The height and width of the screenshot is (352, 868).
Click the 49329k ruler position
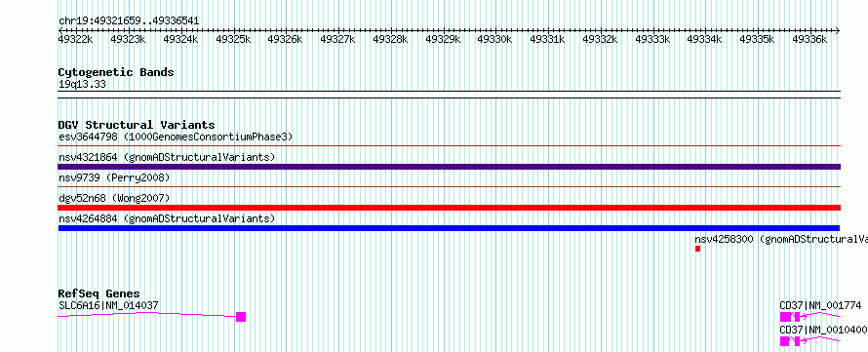[x=443, y=39]
